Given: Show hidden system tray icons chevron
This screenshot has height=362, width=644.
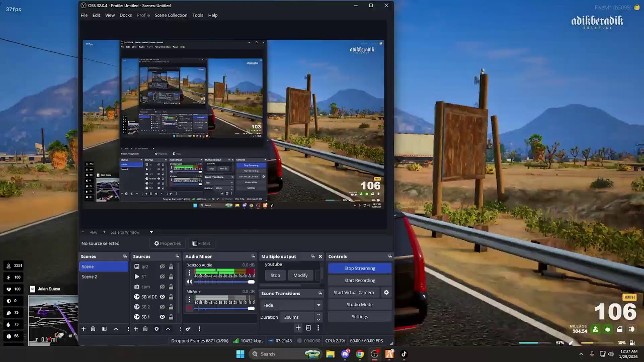Looking at the screenshot, I should click(581, 354).
